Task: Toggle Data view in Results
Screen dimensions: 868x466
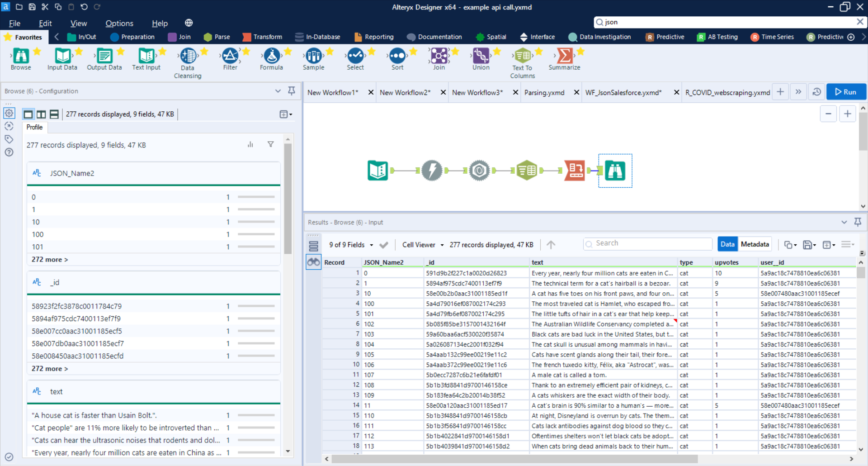Action: [x=727, y=244]
